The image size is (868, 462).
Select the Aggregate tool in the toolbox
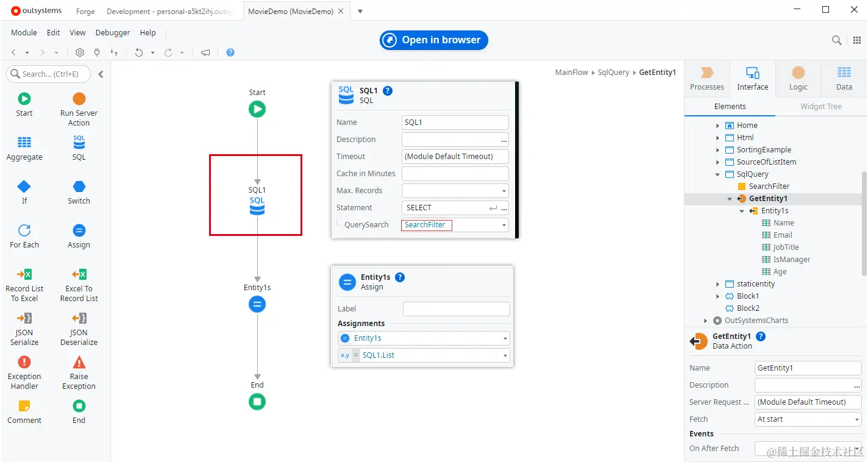pos(24,148)
